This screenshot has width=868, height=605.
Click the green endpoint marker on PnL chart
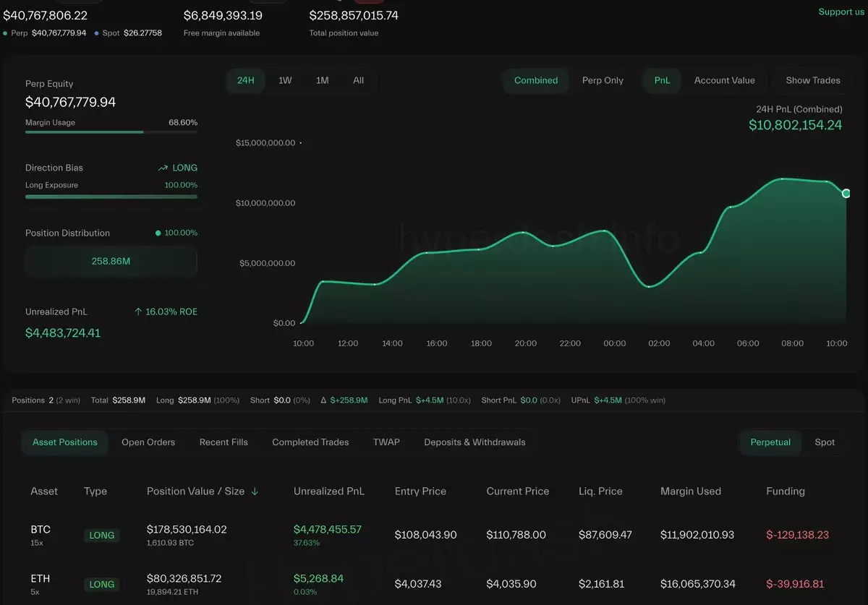click(x=846, y=193)
